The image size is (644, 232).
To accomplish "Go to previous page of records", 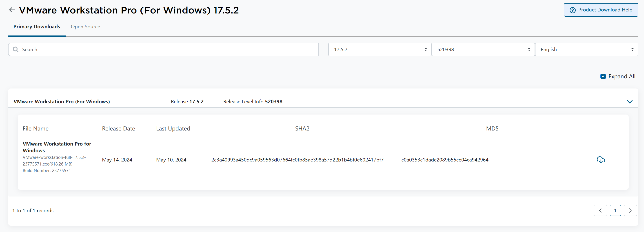I will pyautogui.click(x=600, y=210).
